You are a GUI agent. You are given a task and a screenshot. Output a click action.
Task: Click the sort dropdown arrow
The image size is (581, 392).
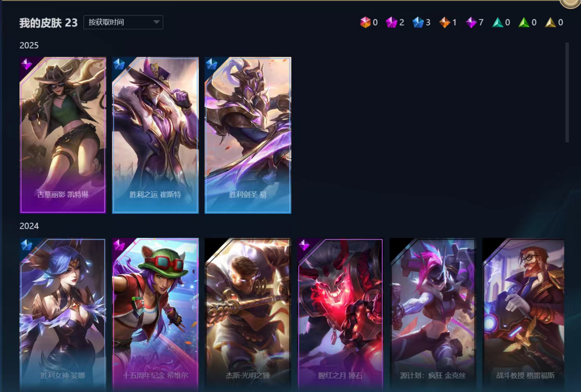[157, 22]
